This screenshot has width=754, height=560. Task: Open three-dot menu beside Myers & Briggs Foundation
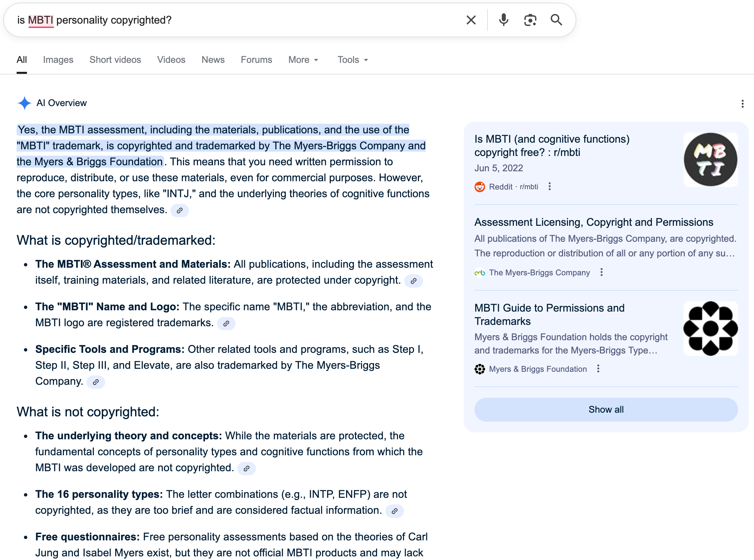point(598,369)
